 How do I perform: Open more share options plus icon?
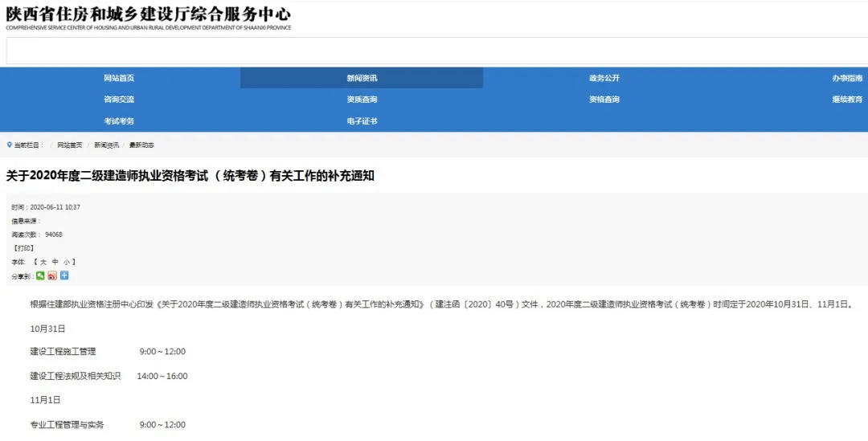point(64,276)
